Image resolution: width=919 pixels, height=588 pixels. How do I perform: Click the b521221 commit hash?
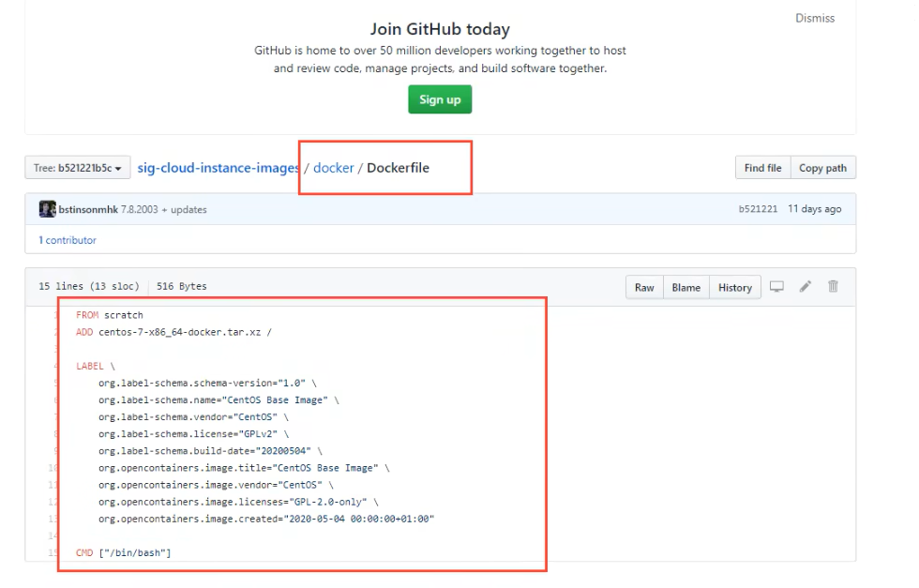click(x=758, y=209)
